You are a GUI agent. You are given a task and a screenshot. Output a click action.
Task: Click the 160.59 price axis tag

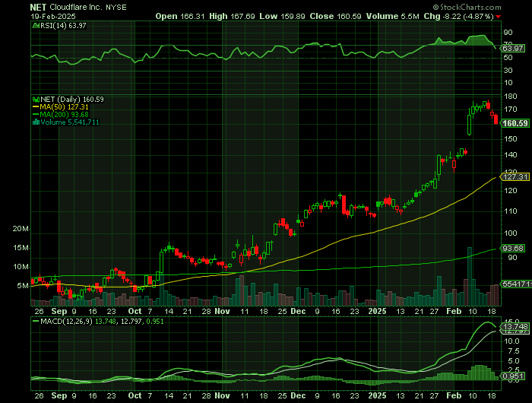tap(515, 123)
